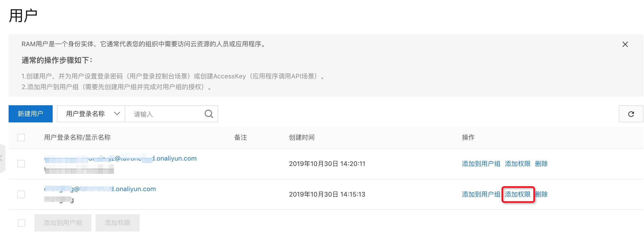Toggle the select-all checkbox in table header
The width and height of the screenshot is (644, 247).
(21, 137)
